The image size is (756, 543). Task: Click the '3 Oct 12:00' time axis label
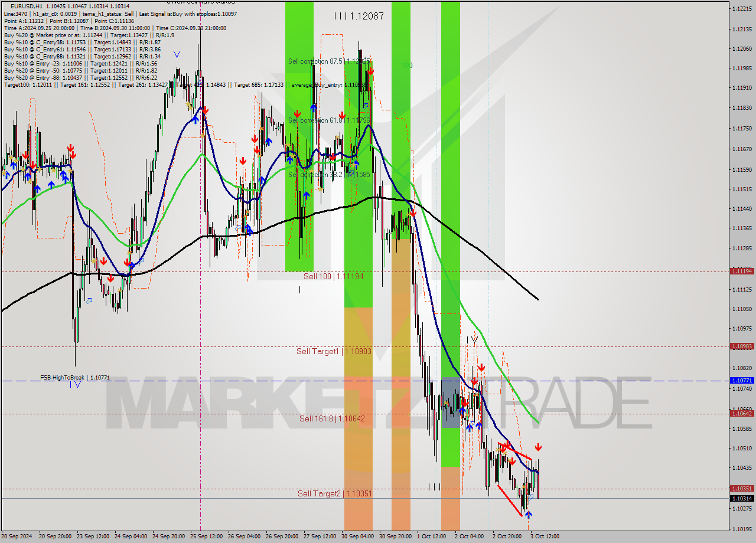point(545,537)
